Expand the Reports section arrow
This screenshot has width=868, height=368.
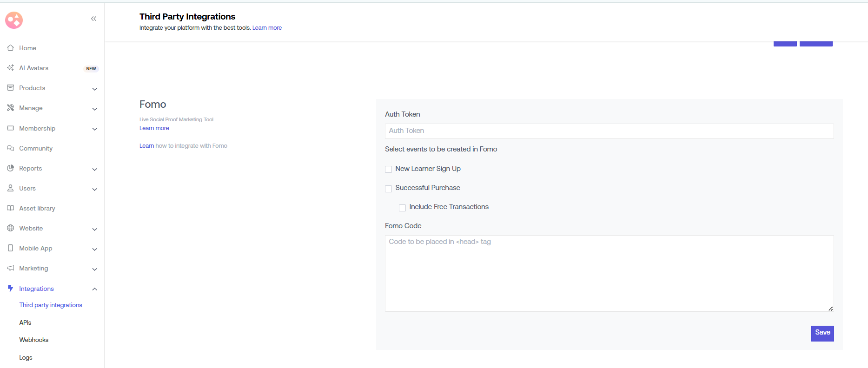coord(94,169)
